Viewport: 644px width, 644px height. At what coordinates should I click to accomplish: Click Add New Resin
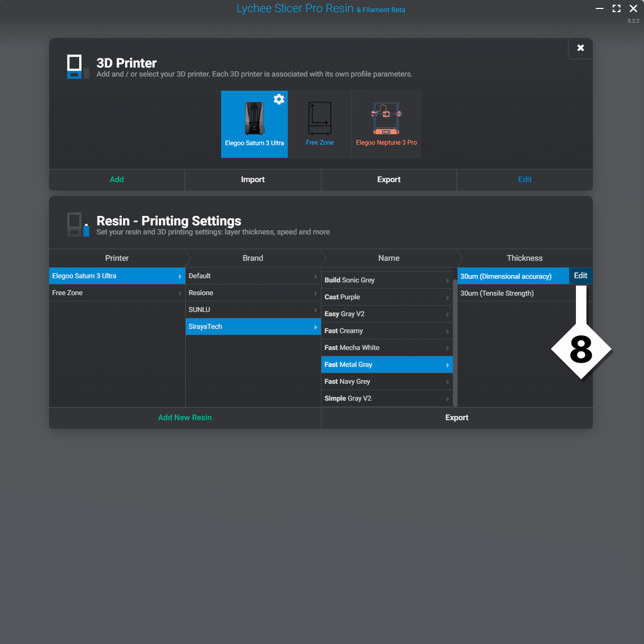pos(185,418)
